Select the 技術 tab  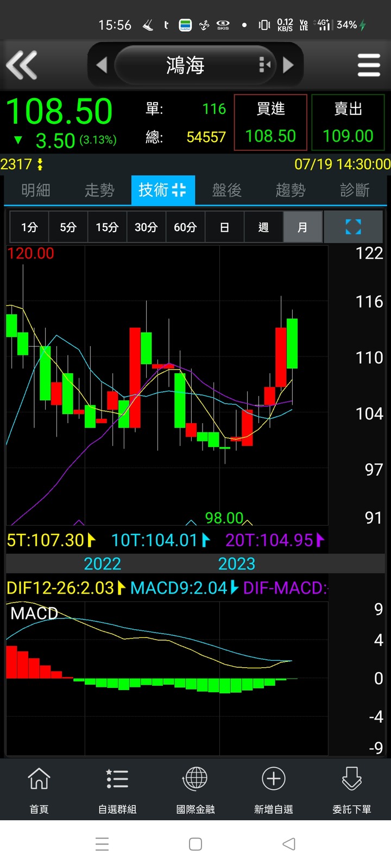pos(163,190)
